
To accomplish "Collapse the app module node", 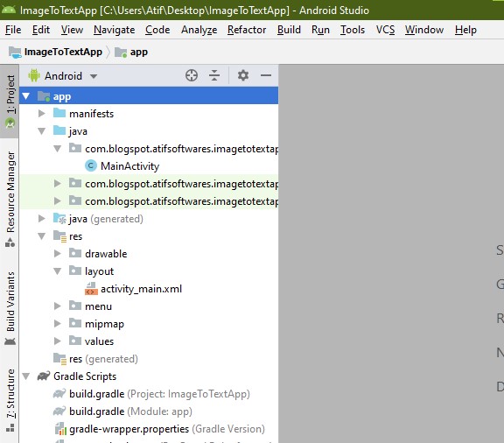I will pyautogui.click(x=26, y=96).
